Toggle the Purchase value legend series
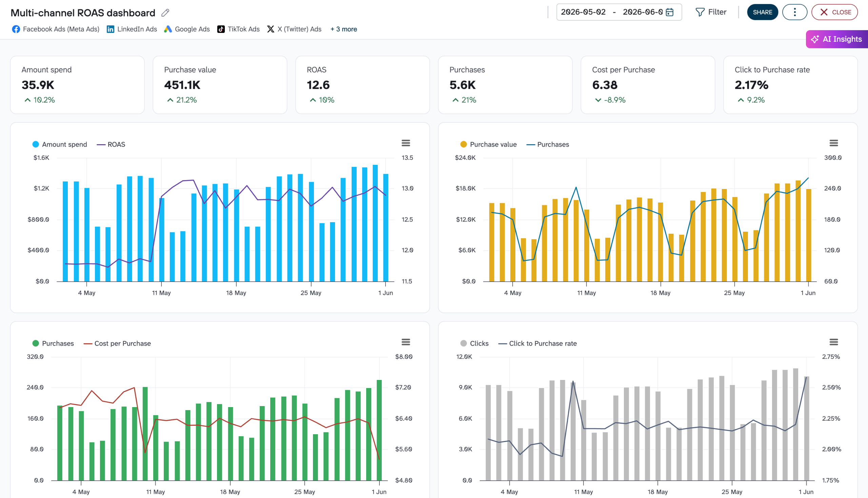This screenshot has height=498, width=868. (489, 145)
